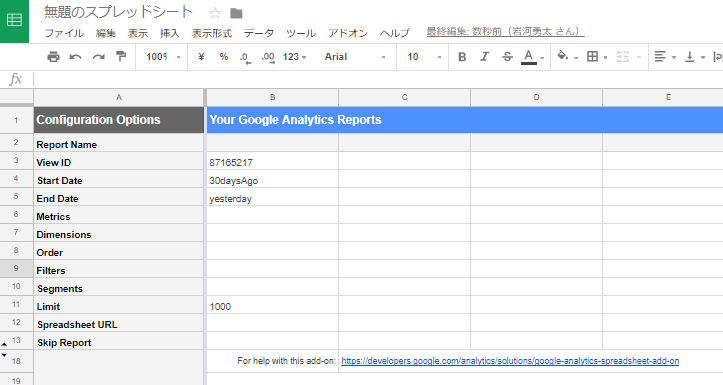Select row 9 header
This screenshot has height=385, width=723.
[x=17, y=268]
